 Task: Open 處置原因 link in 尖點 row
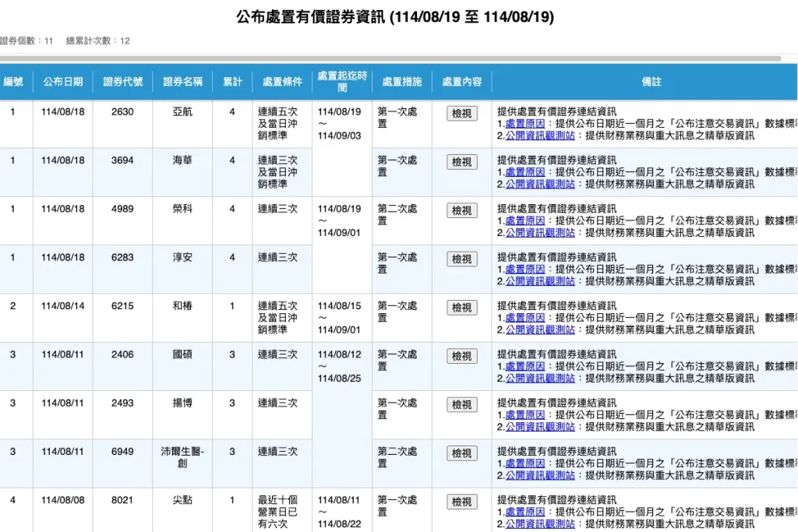point(524,513)
